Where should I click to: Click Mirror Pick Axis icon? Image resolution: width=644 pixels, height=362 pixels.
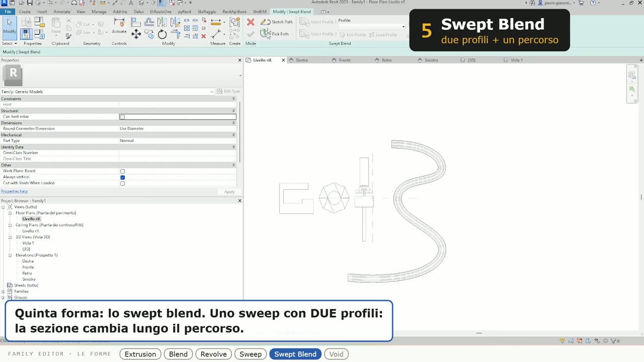(162, 22)
